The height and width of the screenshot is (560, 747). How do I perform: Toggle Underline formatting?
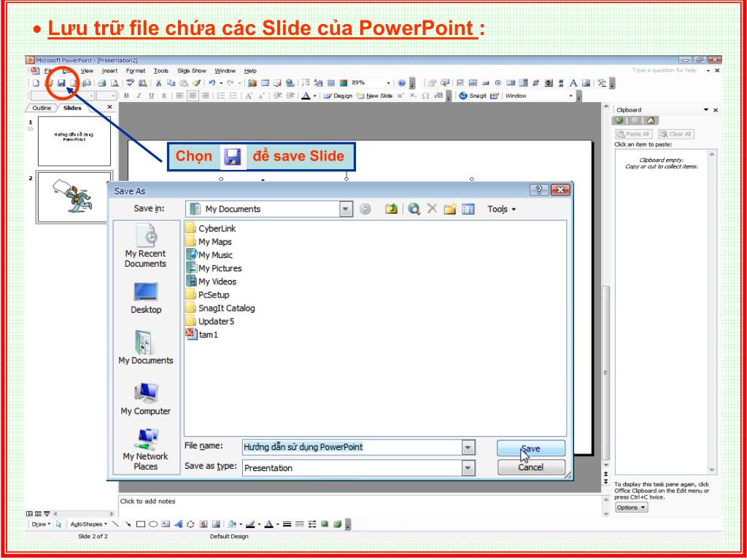tap(152, 96)
